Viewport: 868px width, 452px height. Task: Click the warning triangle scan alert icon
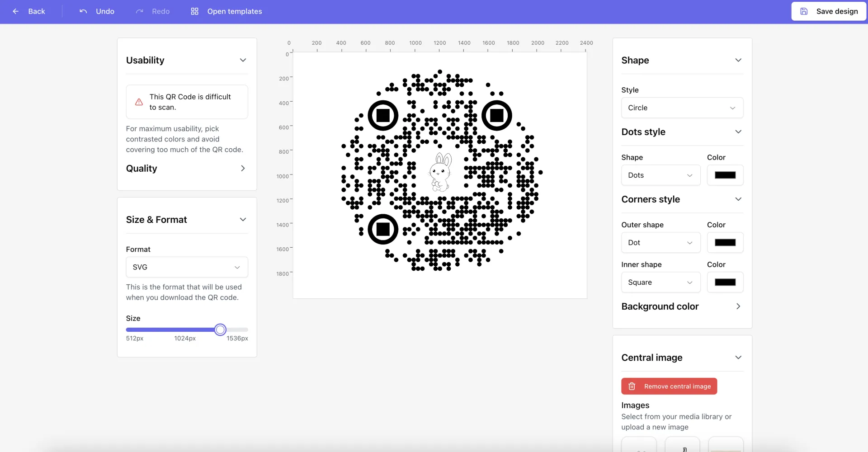tap(139, 102)
